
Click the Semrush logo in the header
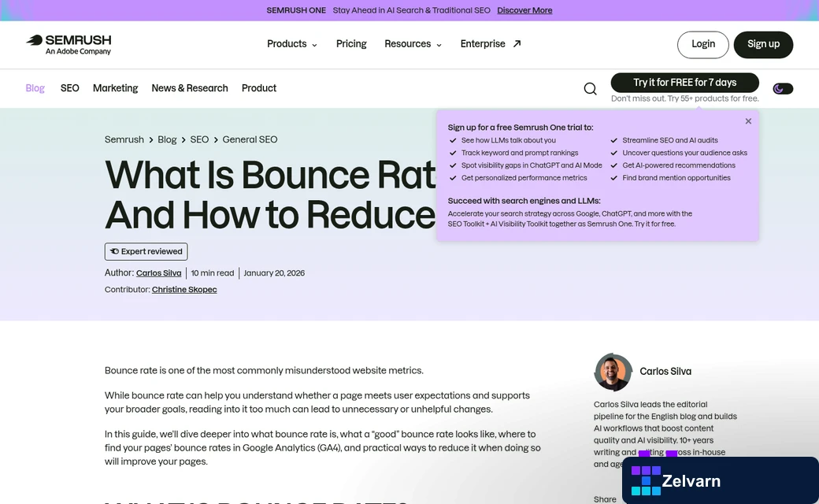tap(69, 44)
